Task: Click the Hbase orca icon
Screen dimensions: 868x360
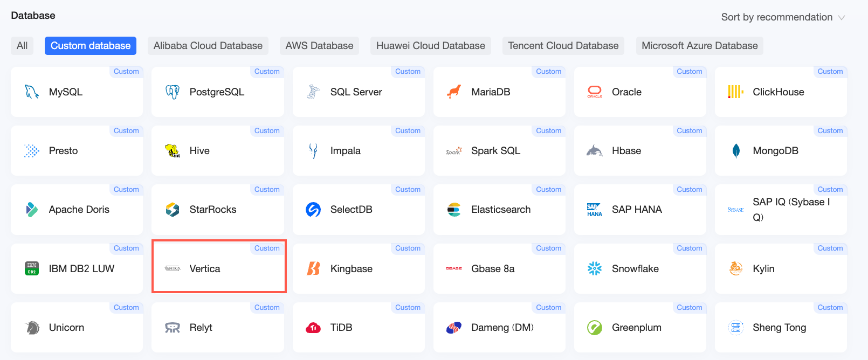Action: click(595, 151)
